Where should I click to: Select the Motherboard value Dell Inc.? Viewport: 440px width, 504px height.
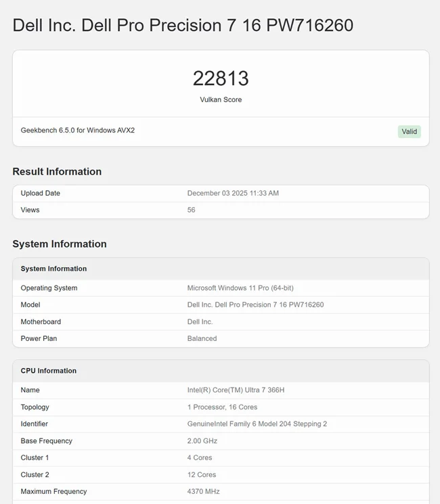pos(200,322)
